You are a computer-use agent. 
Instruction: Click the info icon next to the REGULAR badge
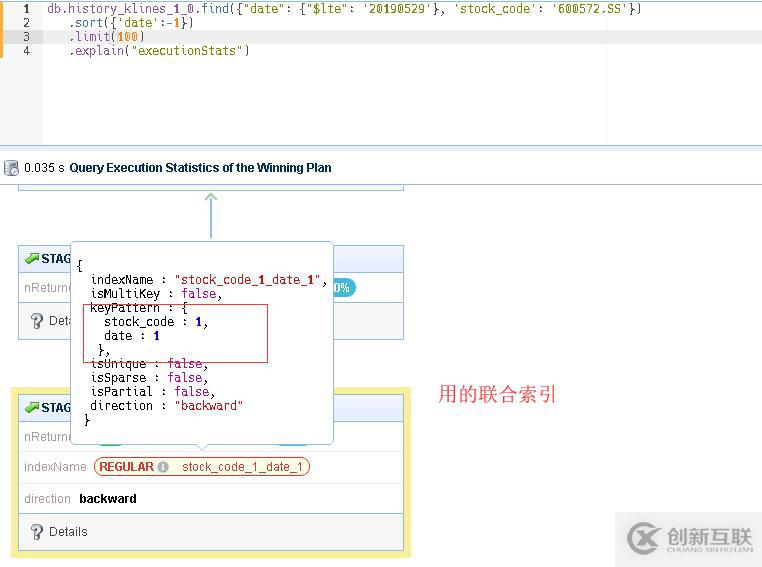click(163, 467)
